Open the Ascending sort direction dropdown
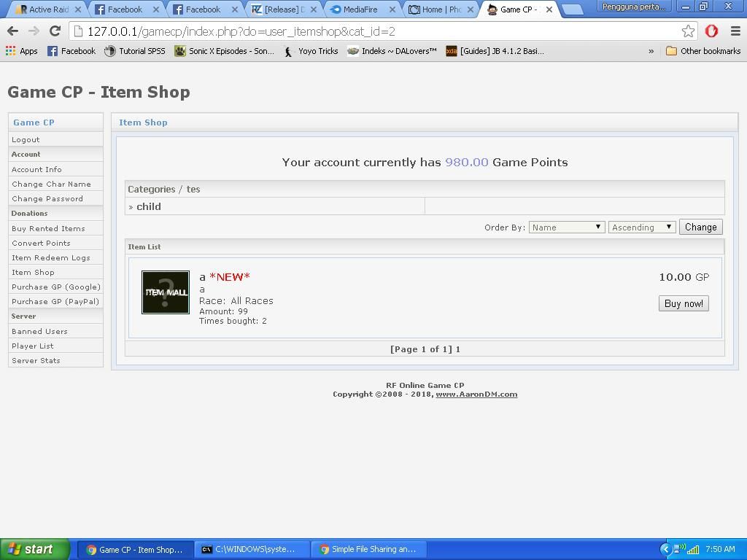The width and height of the screenshot is (747, 560). click(x=642, y=227)
